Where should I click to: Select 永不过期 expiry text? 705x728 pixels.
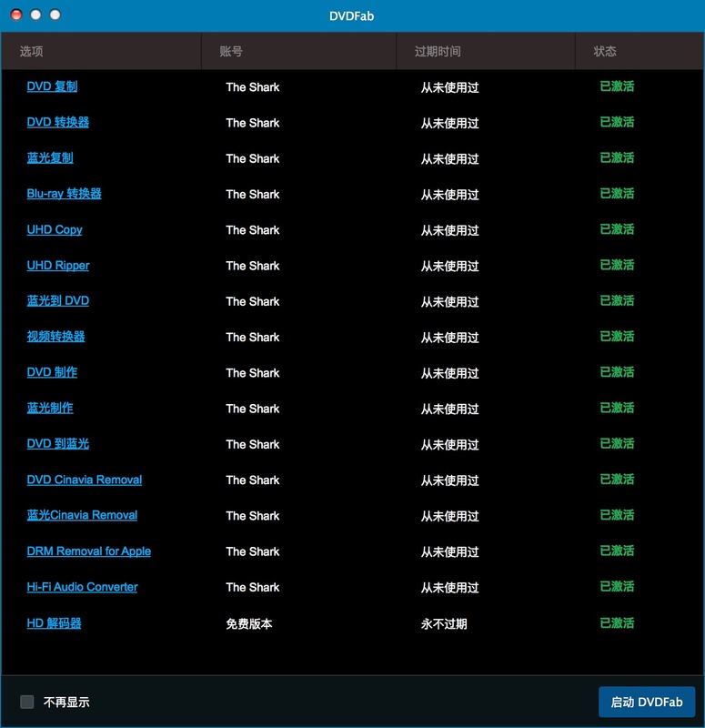pyautogui.click(x=444, y=623)
